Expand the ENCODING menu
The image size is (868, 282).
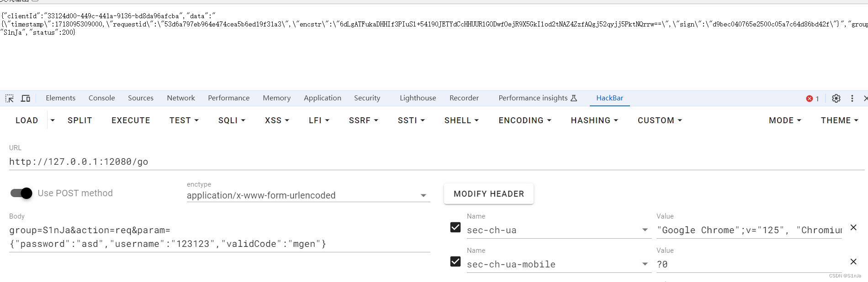click(524, 120)
